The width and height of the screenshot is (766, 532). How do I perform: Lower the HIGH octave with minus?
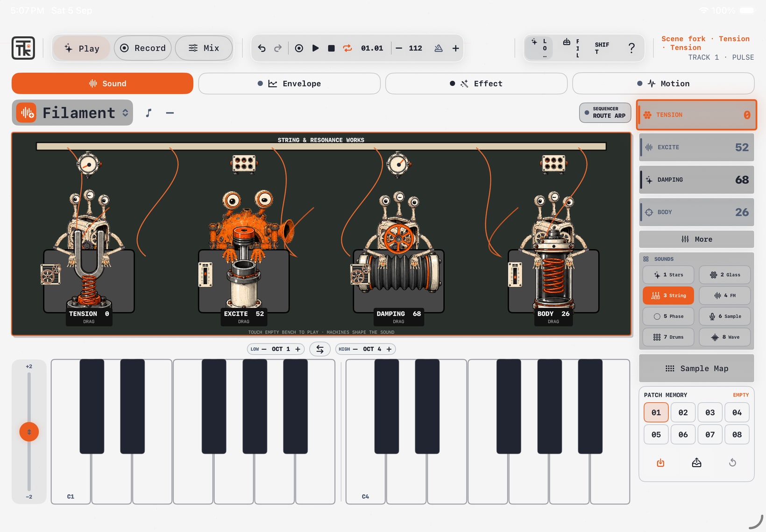(x=355, y=349)
